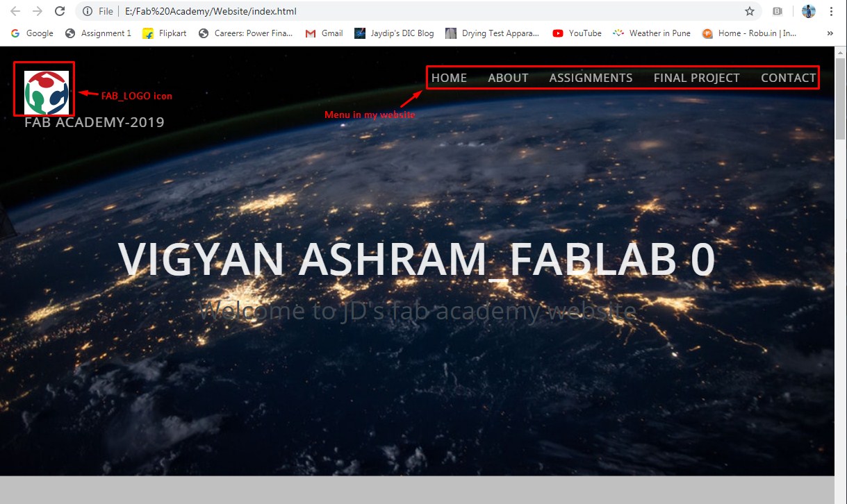The image size is (847, 504).
Task: Open Drying Test Appara... bookmark
Action: [x=493, y=33]
